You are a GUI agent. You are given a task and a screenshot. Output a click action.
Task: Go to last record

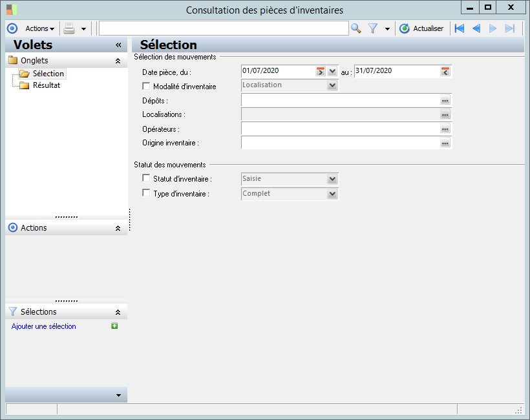pos(510,28)
